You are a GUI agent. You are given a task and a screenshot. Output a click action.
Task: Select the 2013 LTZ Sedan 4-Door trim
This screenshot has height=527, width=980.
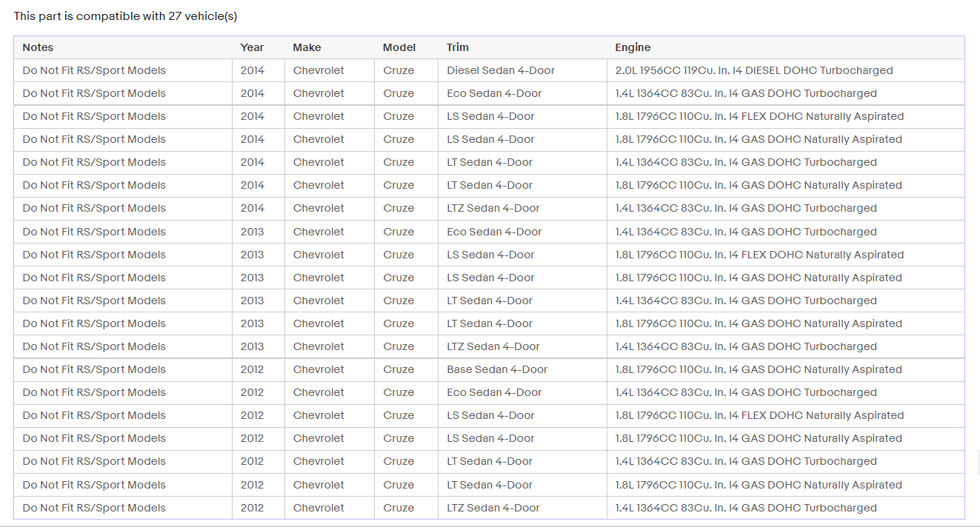493,346
